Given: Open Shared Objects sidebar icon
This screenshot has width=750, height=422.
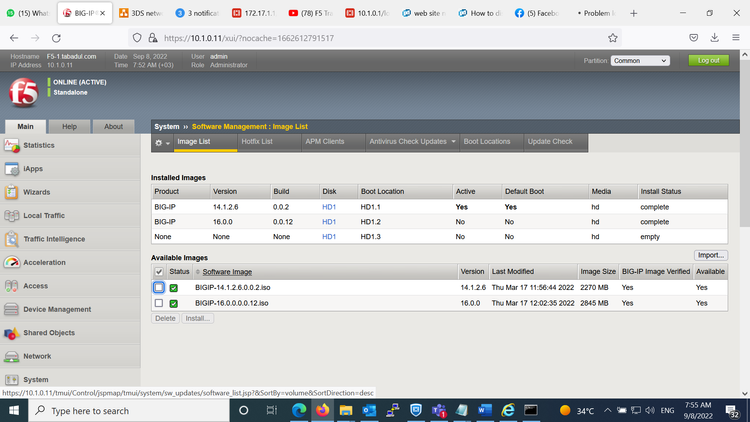Looking at the screenshot, I should 11,333.
